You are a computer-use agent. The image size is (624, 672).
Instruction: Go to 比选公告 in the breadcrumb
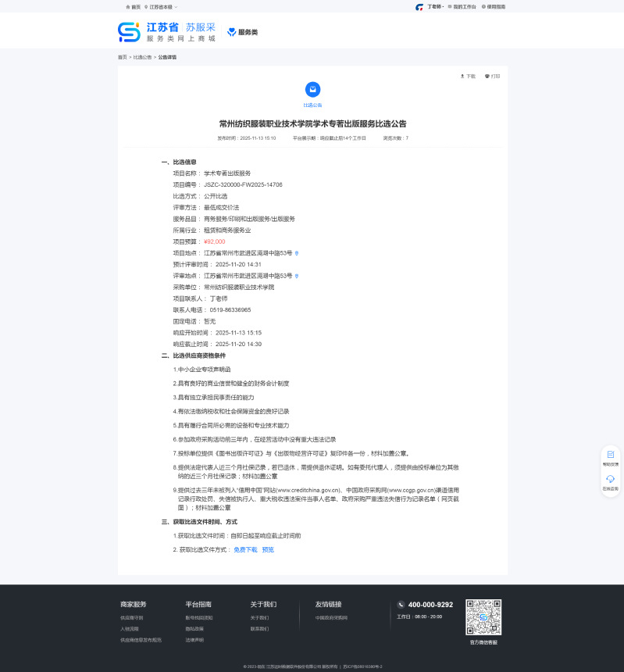pyautogui.click(x=142, y=57)
